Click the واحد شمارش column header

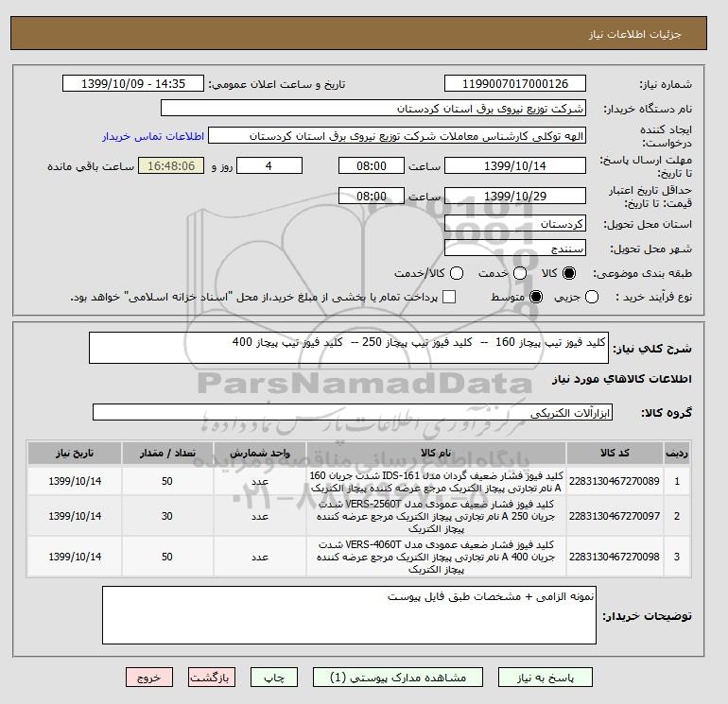click(x=260, y=453)
